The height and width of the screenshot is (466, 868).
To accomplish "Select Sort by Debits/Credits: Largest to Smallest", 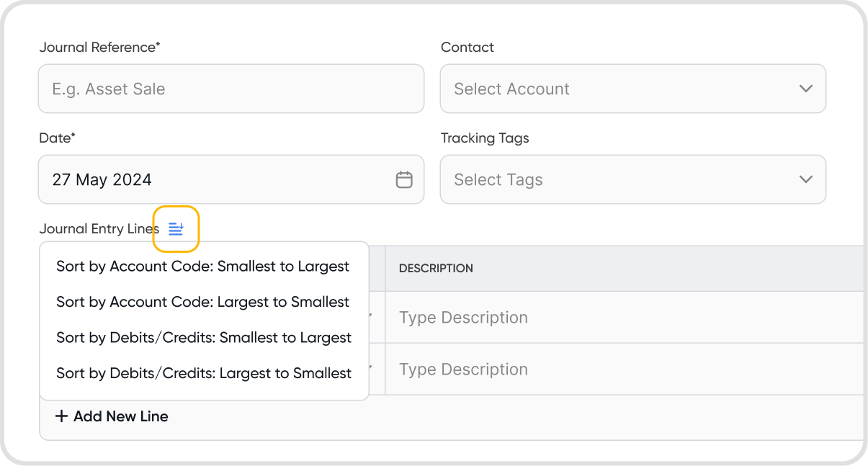I will point(204,373).
